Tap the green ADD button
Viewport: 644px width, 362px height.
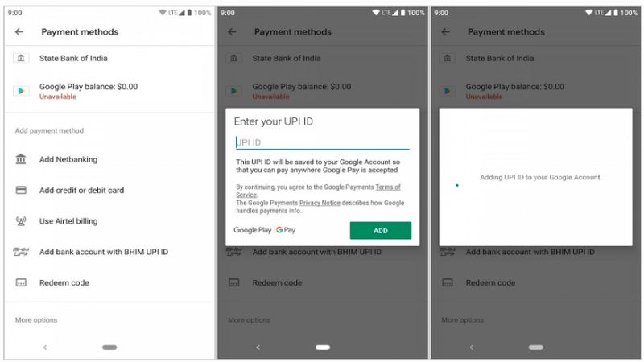[380, 230]
